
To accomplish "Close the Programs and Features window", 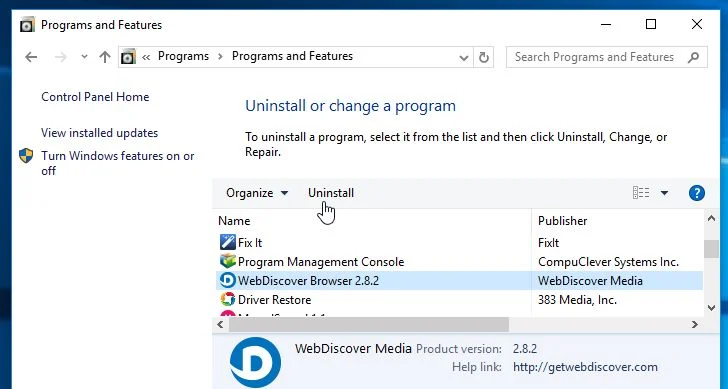I will [696, 24].
